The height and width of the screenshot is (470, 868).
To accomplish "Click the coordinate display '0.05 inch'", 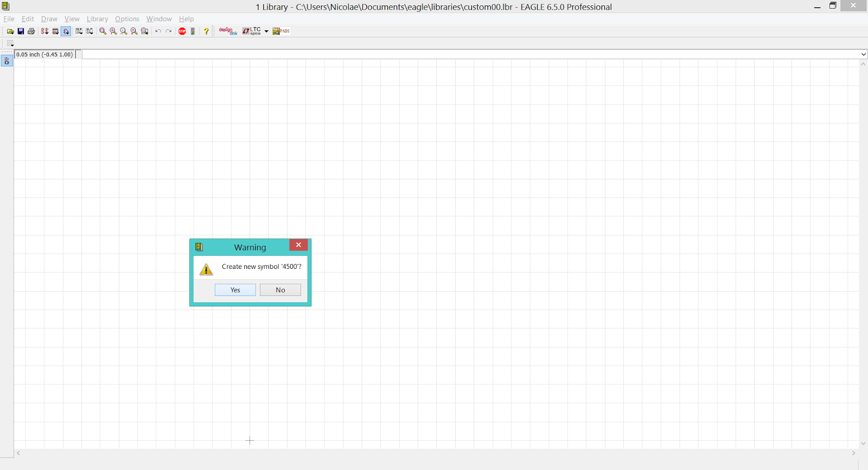I will (x=44, y=54).
